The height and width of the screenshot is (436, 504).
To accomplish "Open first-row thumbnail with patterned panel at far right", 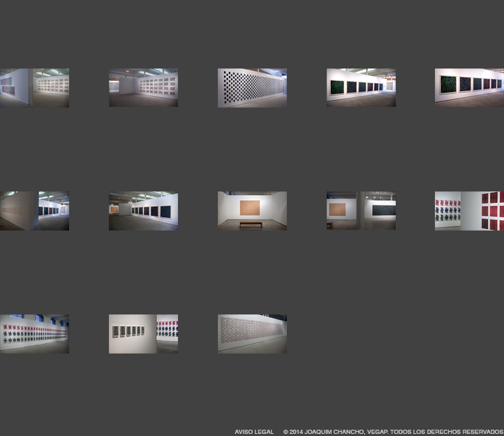I will pyautogui.click(x=361, y=88).
